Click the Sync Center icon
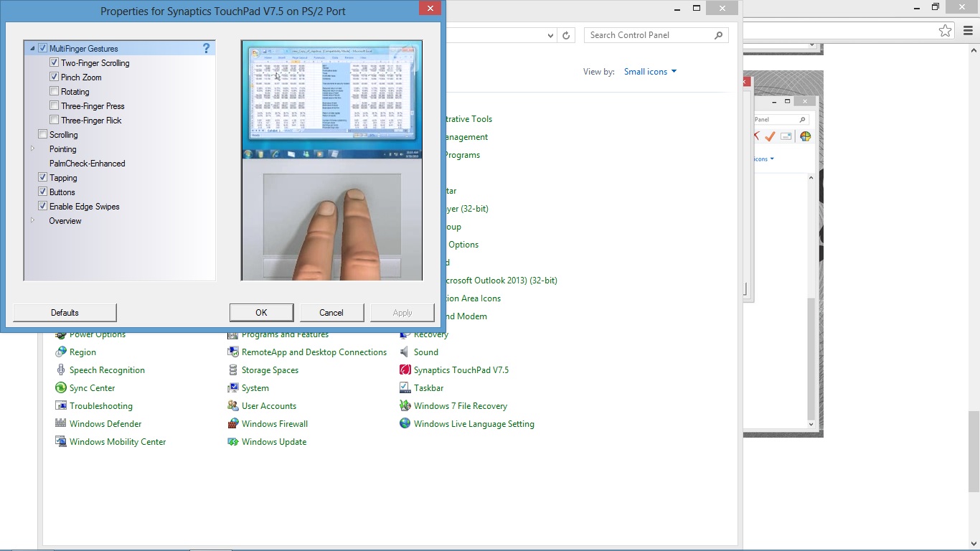 click(x=61, y=388)
